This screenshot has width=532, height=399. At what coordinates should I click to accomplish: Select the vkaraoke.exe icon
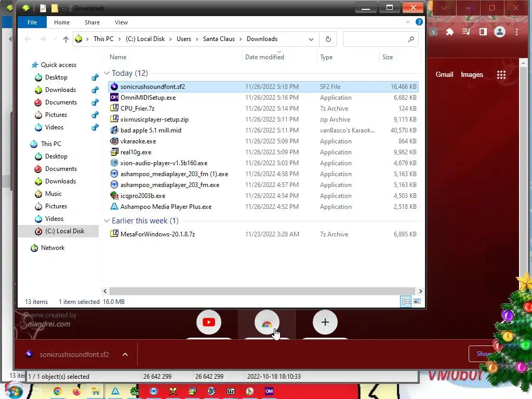coord(114,141)
